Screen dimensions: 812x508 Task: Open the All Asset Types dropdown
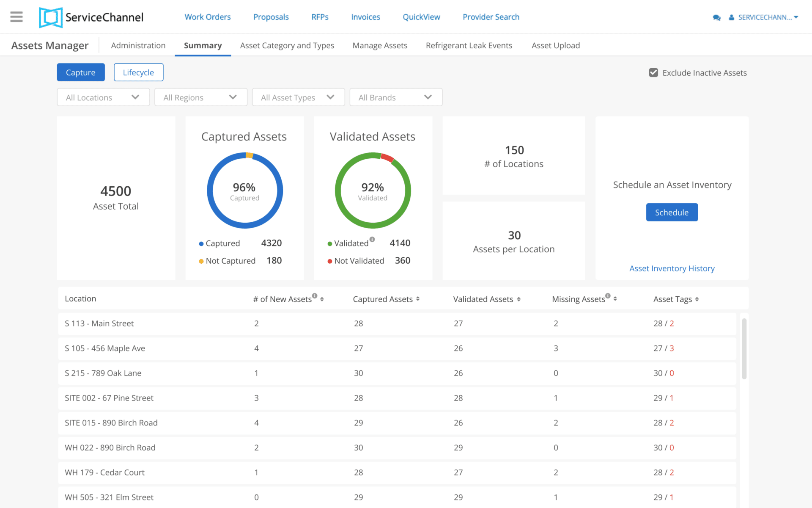tap(298, 97)
